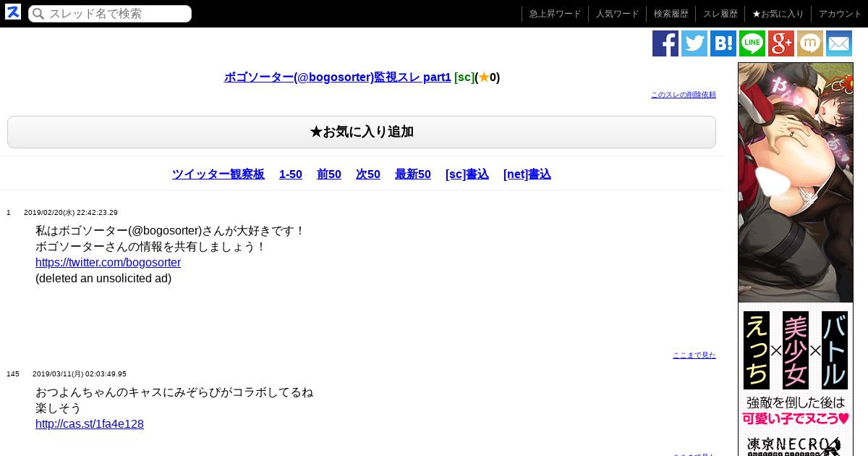
Task: Go to 次50 posts
Action: (x=368, y=174)
